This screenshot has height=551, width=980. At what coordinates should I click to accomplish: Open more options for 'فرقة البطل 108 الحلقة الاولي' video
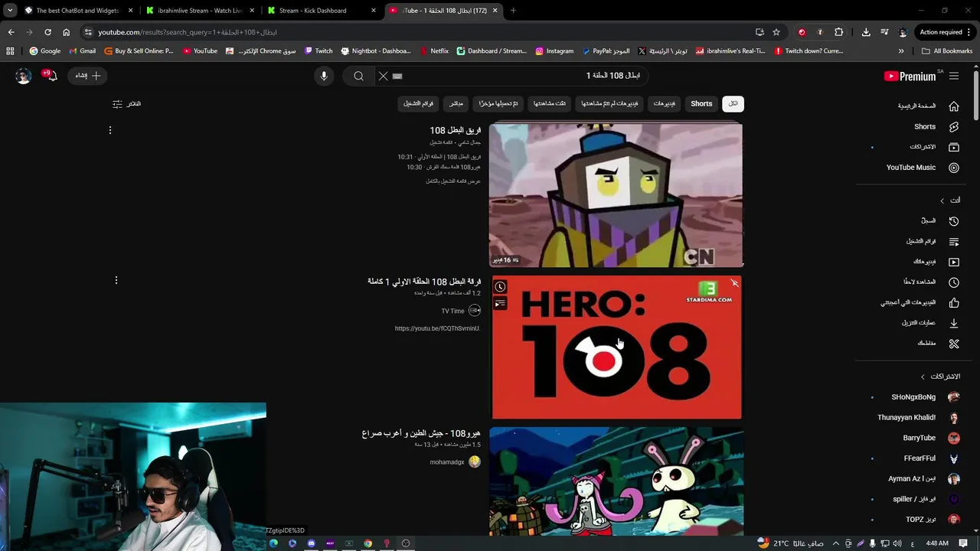116,280
